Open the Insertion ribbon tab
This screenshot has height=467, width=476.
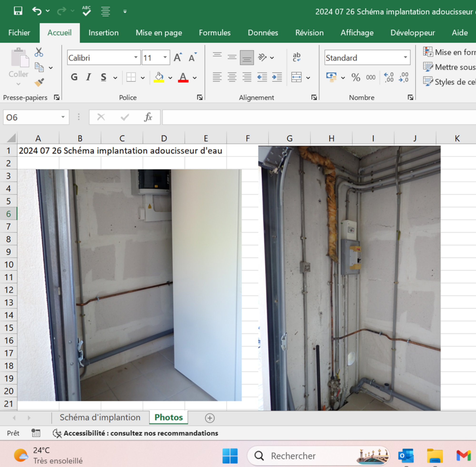[x=104, y=33]
